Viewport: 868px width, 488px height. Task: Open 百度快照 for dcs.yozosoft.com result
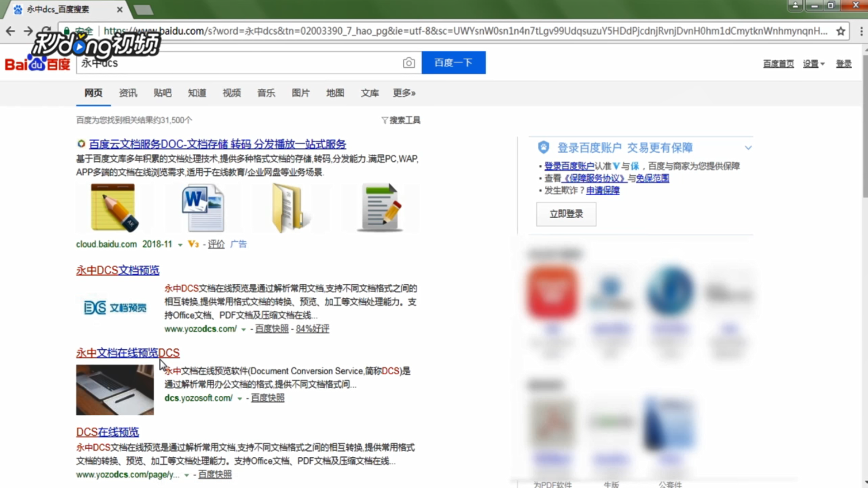point(268,398)
